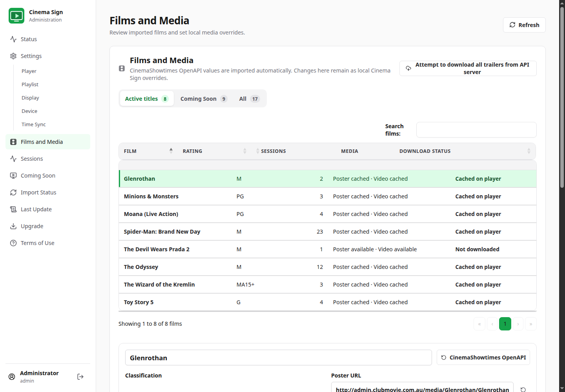Open Device settings

click(x=29, y=111)
